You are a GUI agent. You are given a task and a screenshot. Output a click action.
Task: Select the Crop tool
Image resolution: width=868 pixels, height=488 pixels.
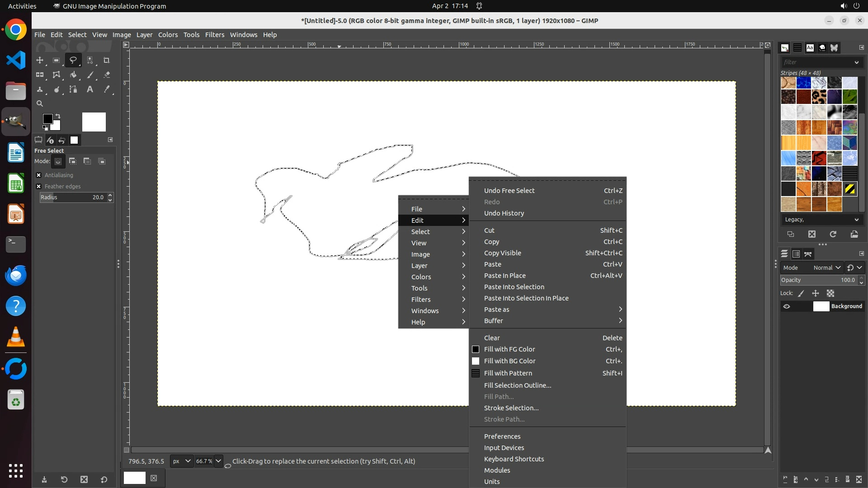click(x=107, y=60)
